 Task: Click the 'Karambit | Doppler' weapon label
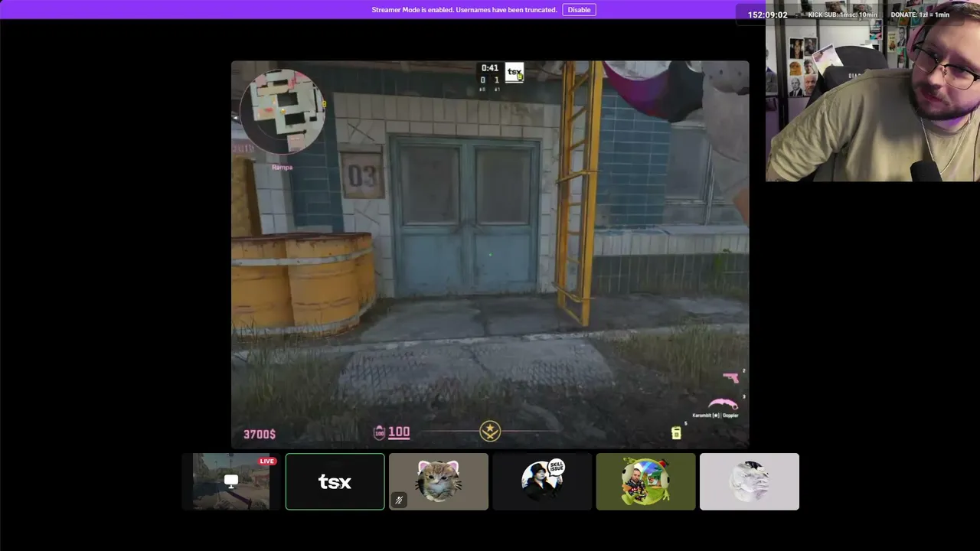coord(716,416)
